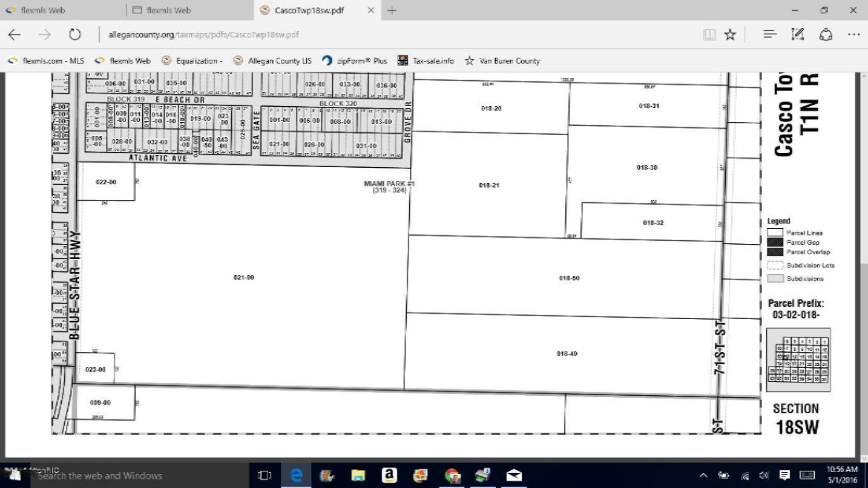Image resolution: width=868 pixels, height=488 pixels.
Task: Go back to the previous page
Action: coord(14,34)
